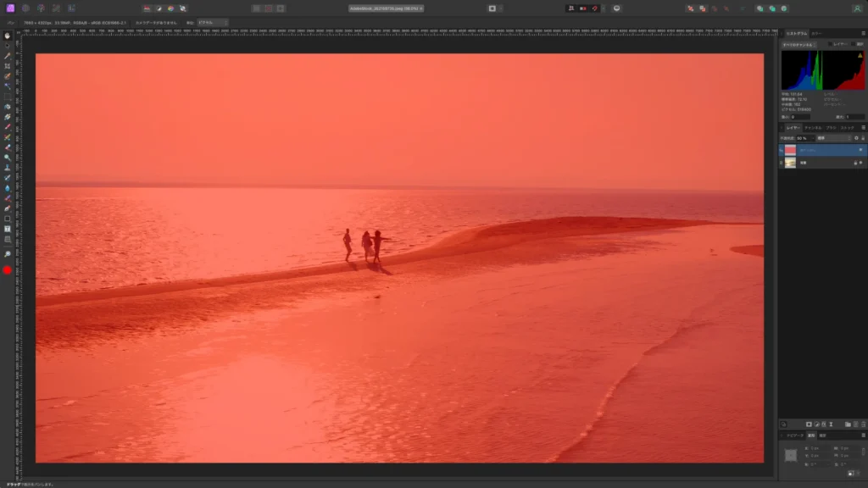Create a new layer in the Layers panel
The width and height of the screenshot is (868, 488).
coord(856,424)
